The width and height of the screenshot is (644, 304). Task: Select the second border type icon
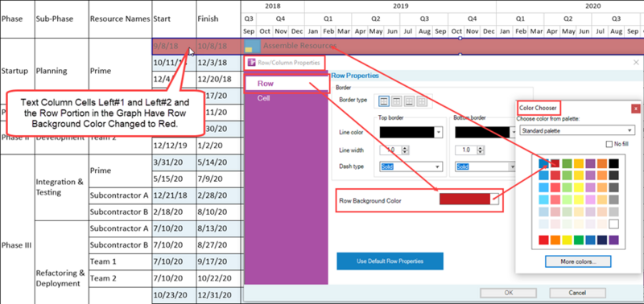coord(396,101)
